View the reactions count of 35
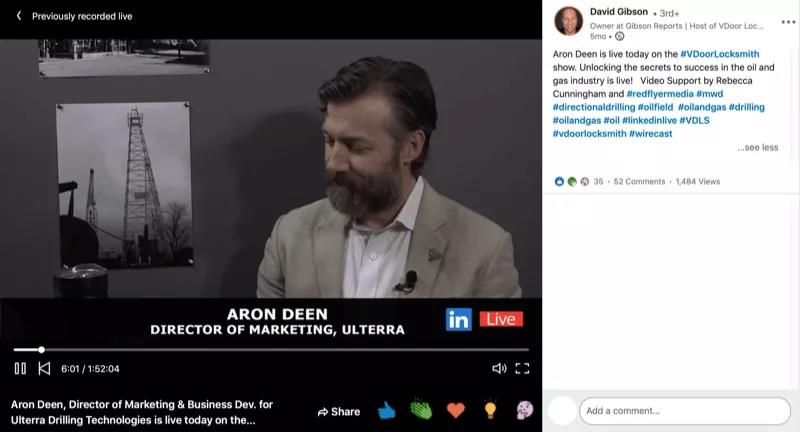The width and height of the screenshot is (800, 432). pos(598,182)
